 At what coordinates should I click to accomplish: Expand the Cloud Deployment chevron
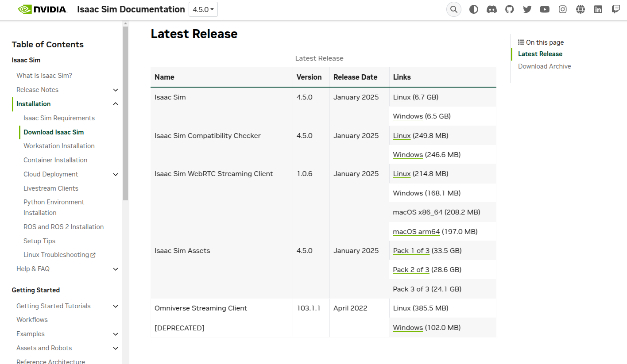(116, 174)
